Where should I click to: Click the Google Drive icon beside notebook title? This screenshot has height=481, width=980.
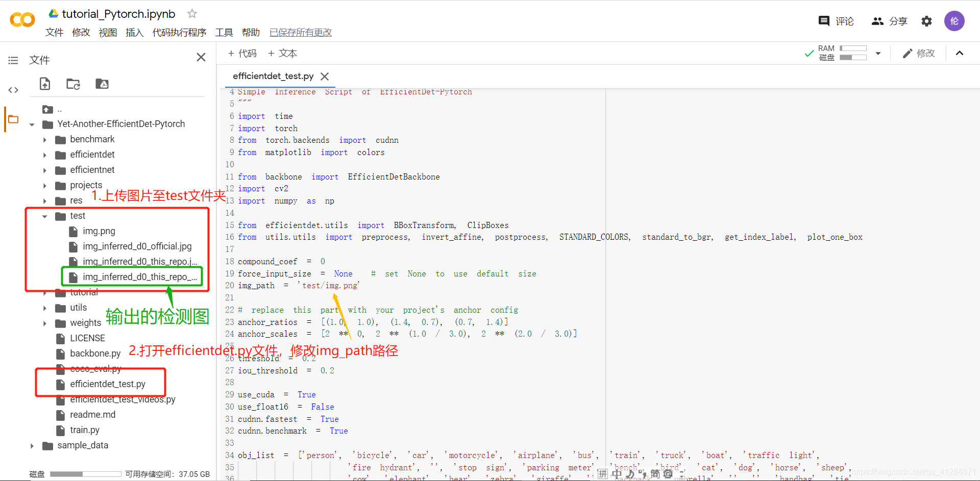pyautogui.click(x=53, y=13)
